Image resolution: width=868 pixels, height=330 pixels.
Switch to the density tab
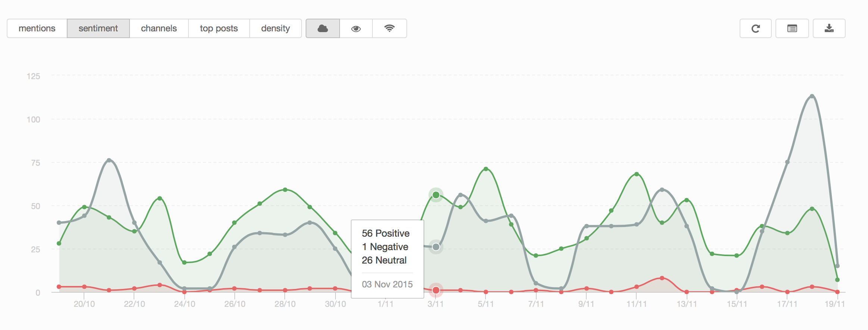coord(275,28)
